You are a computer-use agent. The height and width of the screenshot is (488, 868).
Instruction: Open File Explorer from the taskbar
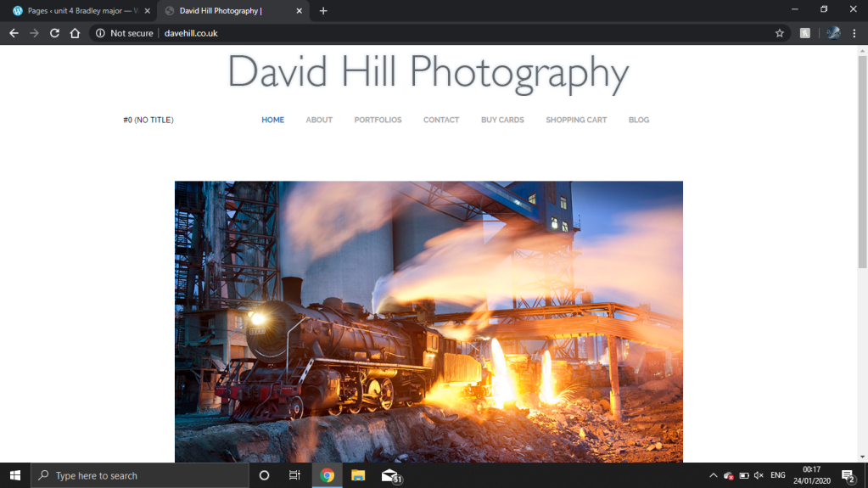(x=358, y=475)
